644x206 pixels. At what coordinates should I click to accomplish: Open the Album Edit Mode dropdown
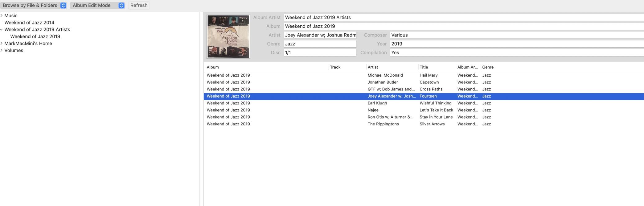point(97,5)
